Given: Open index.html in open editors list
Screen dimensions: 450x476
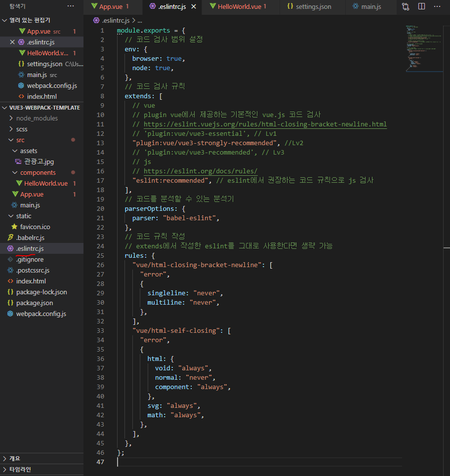Looking at the screenshot, I should (x=41, y=97).
